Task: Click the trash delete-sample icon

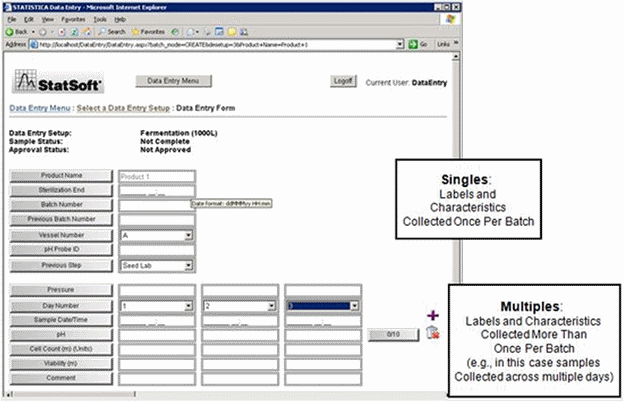Action: click(x=433, y=332)
